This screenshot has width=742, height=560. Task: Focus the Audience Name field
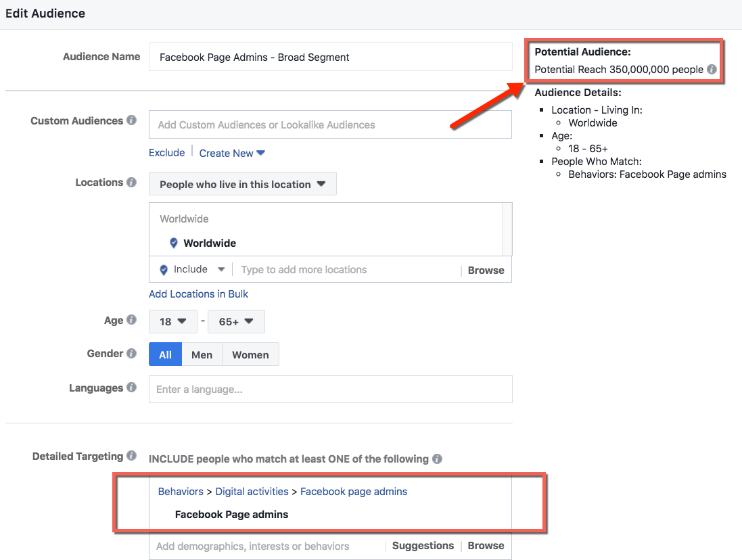330,57
